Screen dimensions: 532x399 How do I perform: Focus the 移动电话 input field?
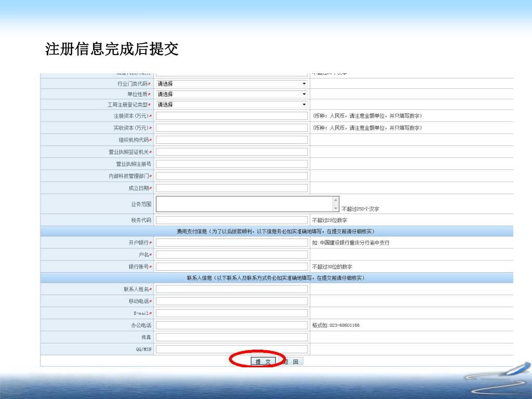(232, 301)
